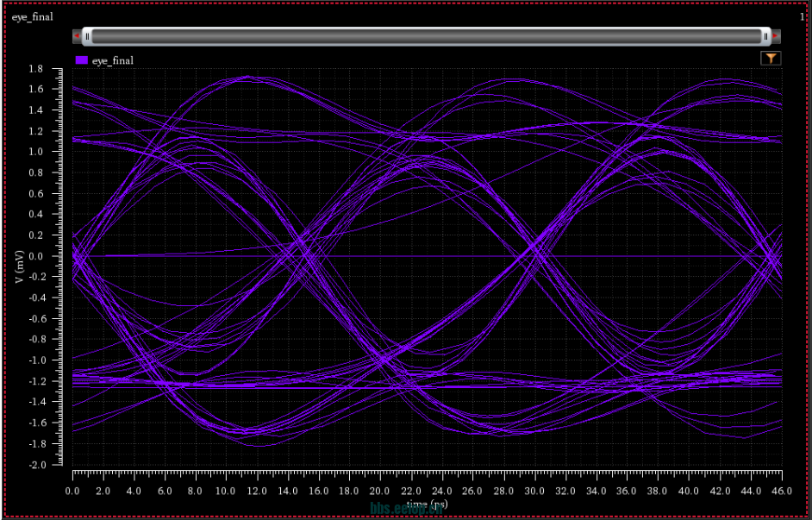
Task: Click the 0.0 x-axis tick label
Action: click(x=72, y=490)
